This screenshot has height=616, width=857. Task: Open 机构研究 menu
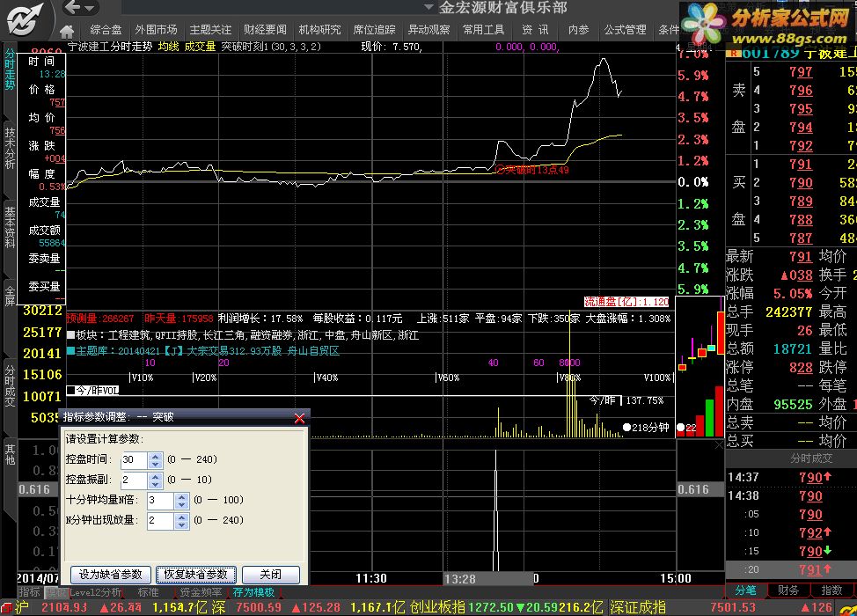coord(319,30)
